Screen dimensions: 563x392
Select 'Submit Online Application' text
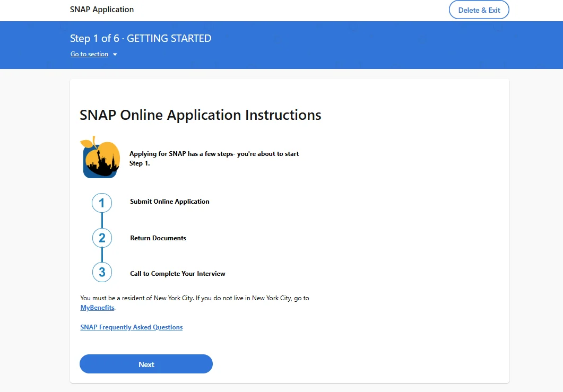(x=169, y=202)
